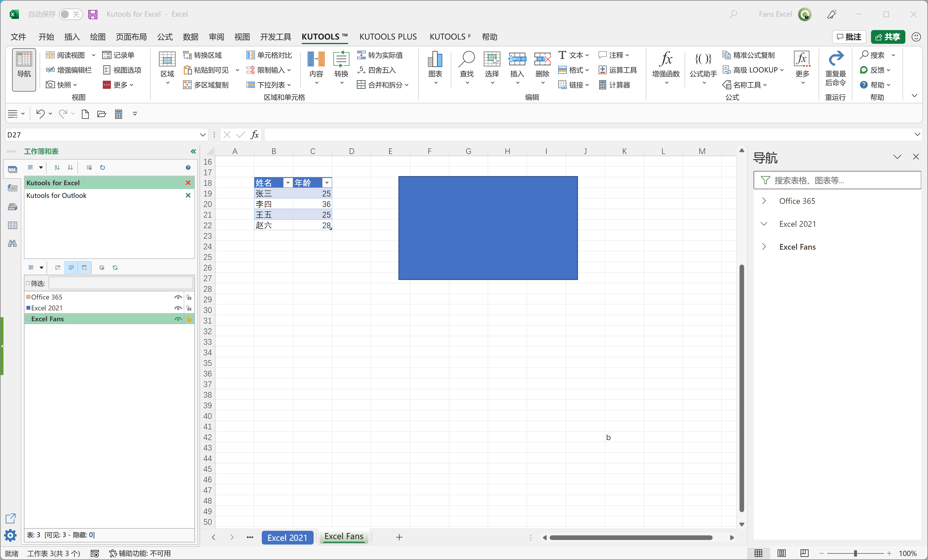Click the 筛选 filter text field
The image size is (928, 560).
[x=121, y=283]
